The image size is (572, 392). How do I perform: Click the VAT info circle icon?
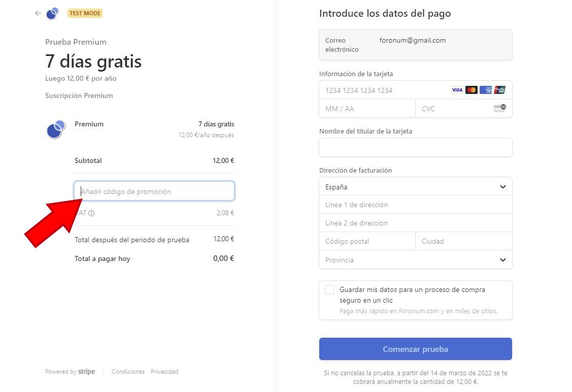click(x=91, y=213)
